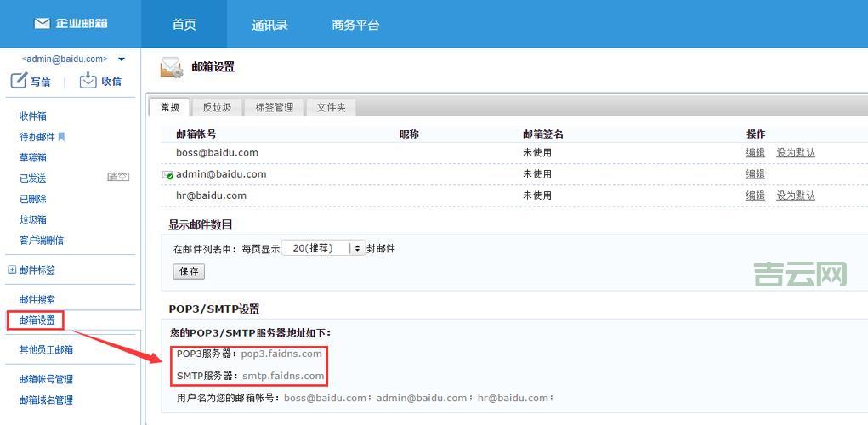Open the 草稿箱 folder
The height and width of the screenshot is (425, 868).
[x=32, y=158]
